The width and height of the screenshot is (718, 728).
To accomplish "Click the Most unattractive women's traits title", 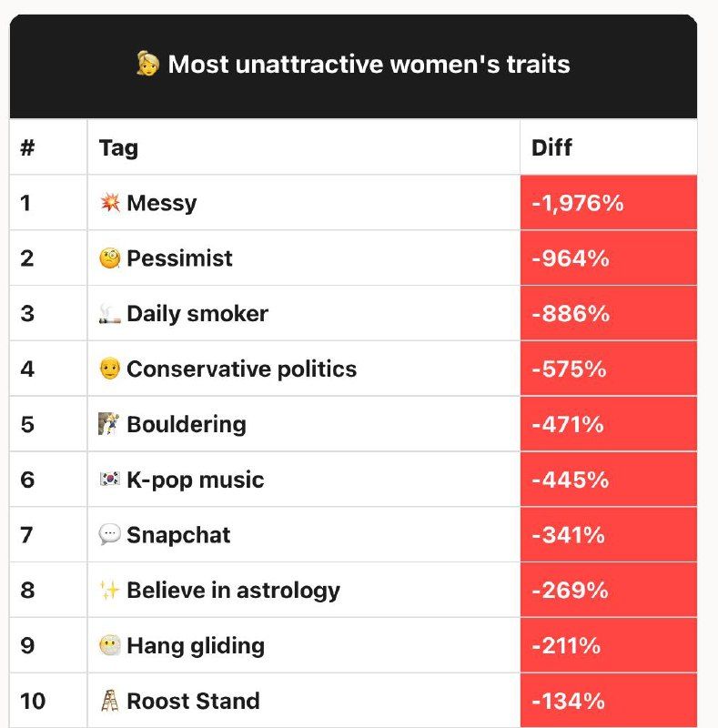I will click(369, 65).
